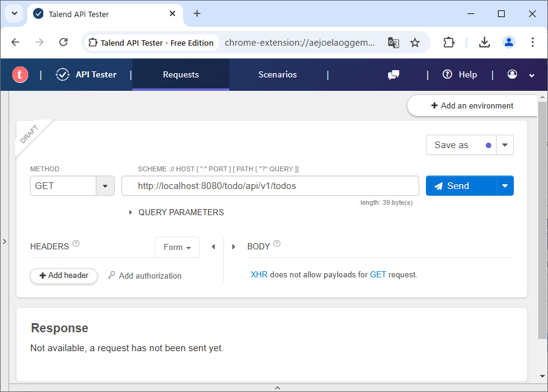
Task: Reload the page with refresh icon
Action: tap(63, 42)
